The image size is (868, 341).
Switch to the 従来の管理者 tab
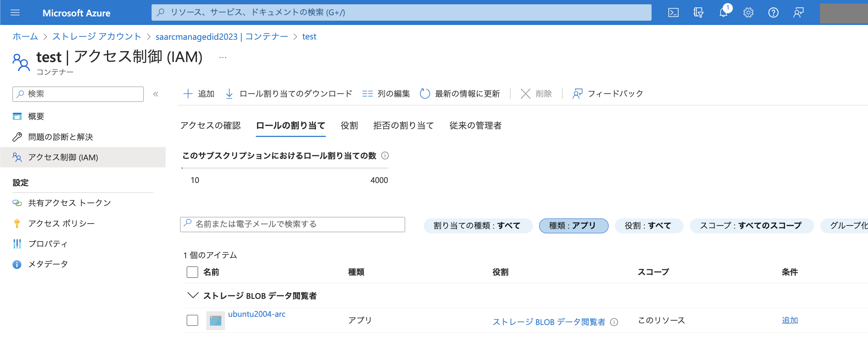click(475, 126)
